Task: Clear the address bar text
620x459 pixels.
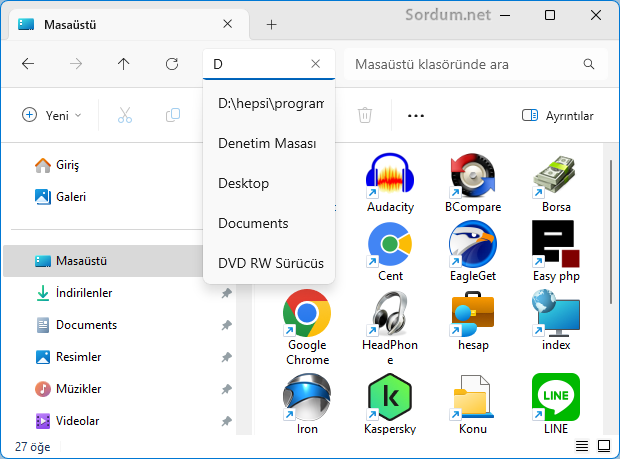Action: [316, 64]
